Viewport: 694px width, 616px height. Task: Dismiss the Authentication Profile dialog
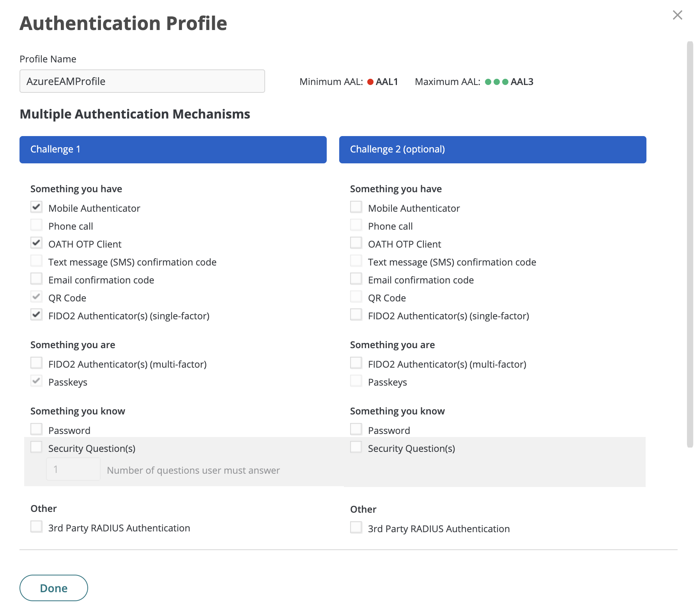click(x=677, y=15)
